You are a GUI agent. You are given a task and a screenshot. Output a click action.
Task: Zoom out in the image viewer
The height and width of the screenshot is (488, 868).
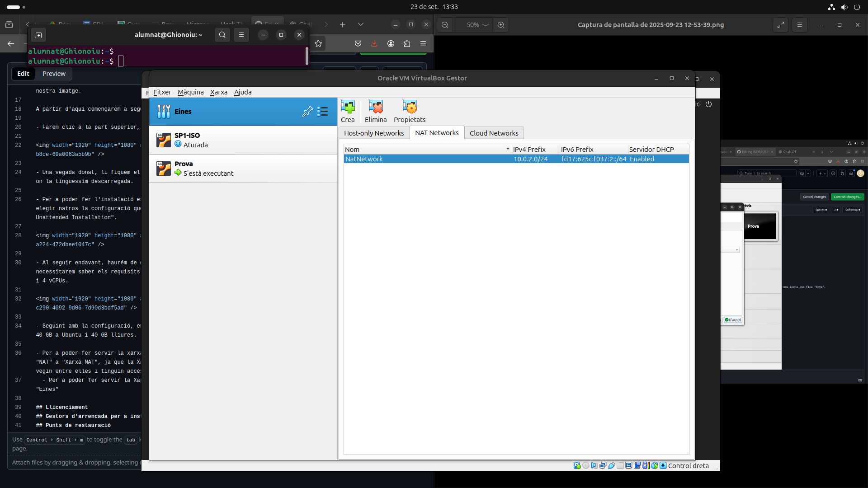click(x=445, y=25)
